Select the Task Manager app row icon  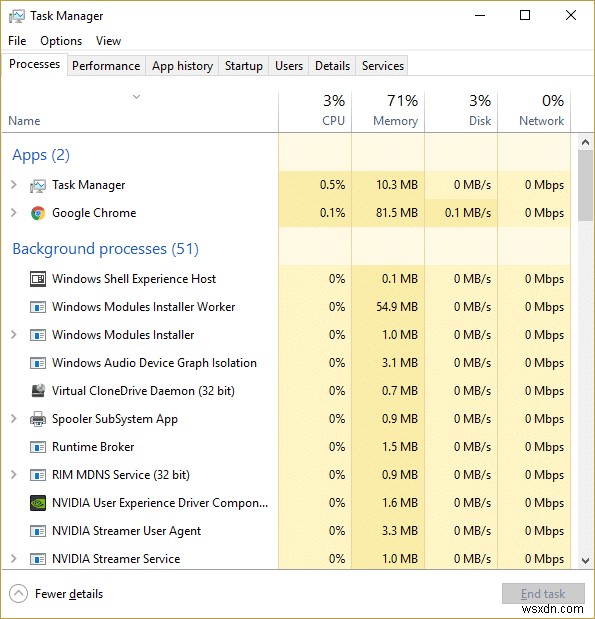click(38, 185)
